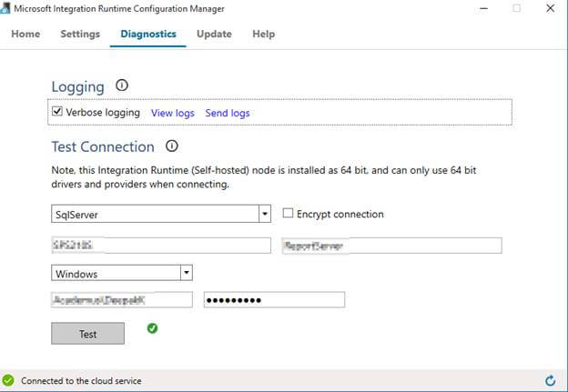Click the info icon beside Test Connection

(172, 146)
